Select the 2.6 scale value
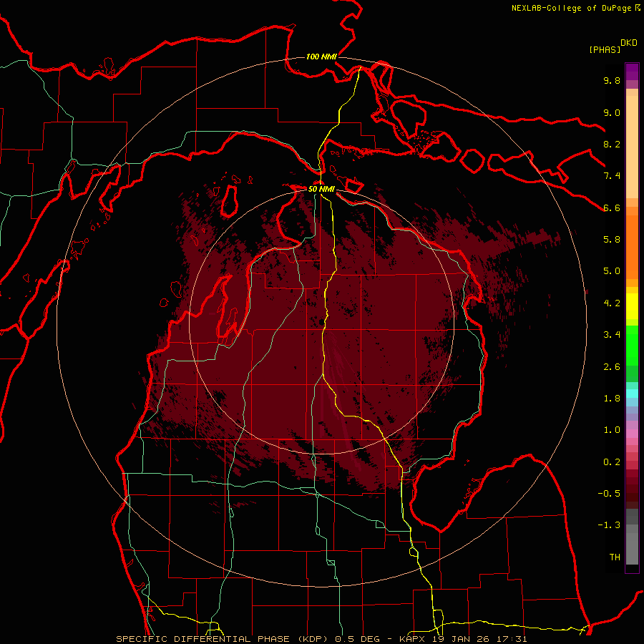Viewport: 644px width, 644px height. click(x=612, y=367)
